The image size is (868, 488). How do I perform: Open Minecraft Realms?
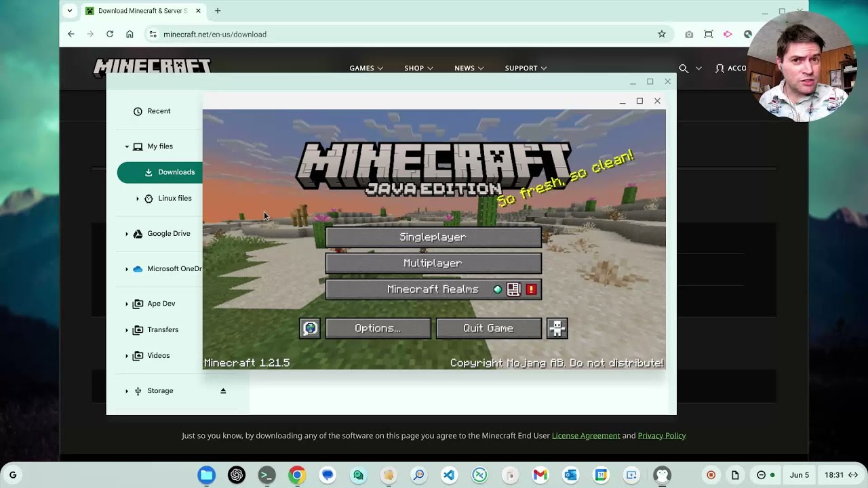point(433,289)
